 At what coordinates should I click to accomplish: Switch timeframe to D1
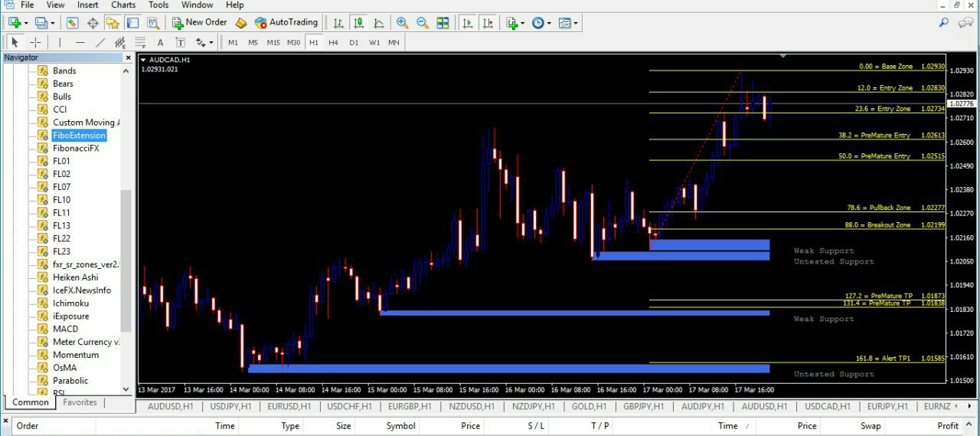click(x=354, y=42)
